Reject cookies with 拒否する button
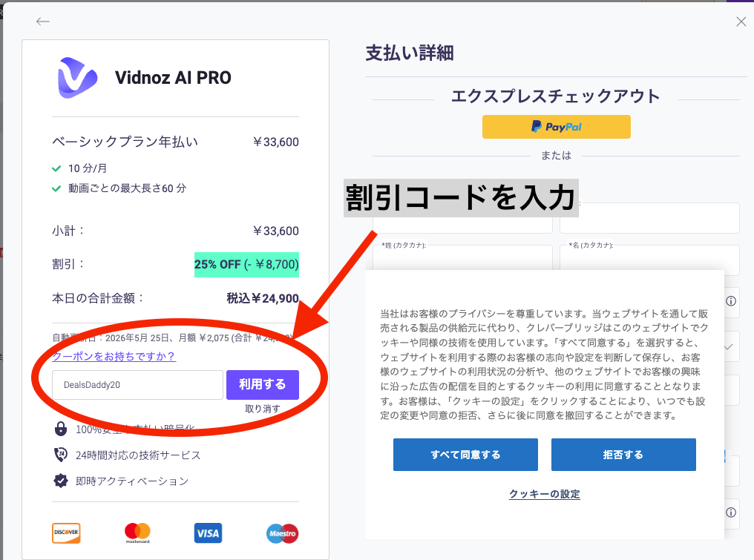This screenshot has width=754, height=560. pyautogui.click(x=623, y=455)
